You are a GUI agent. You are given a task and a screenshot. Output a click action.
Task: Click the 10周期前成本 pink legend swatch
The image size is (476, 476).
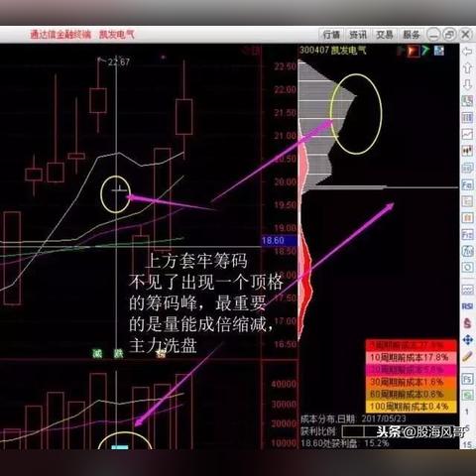coord(411,357)
